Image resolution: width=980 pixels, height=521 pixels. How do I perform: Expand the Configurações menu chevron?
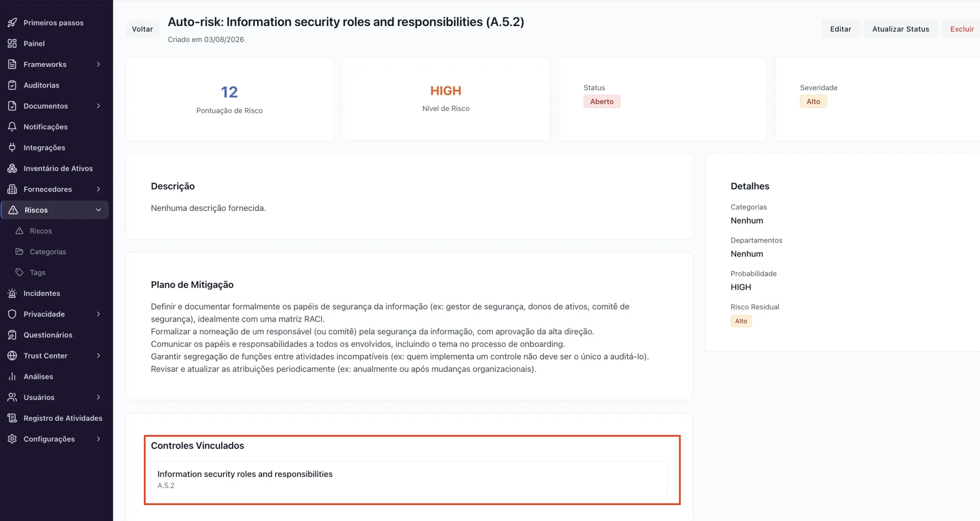(98, 439)
